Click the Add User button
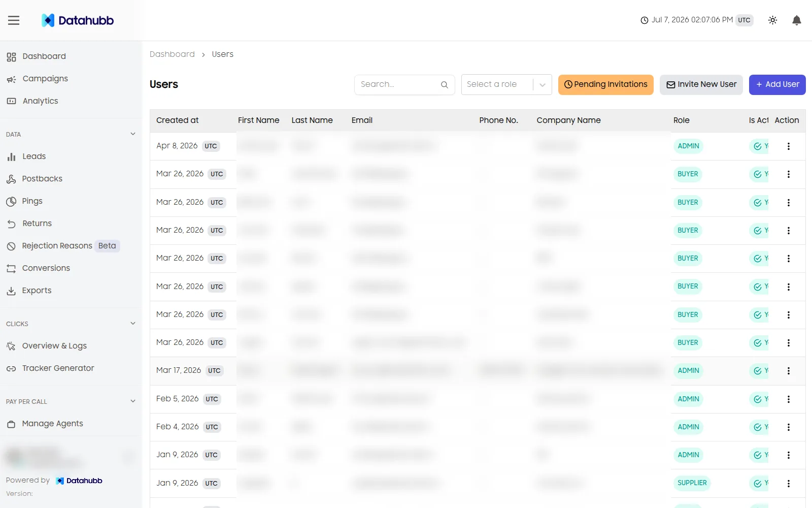812x508 pixels. 777,85
